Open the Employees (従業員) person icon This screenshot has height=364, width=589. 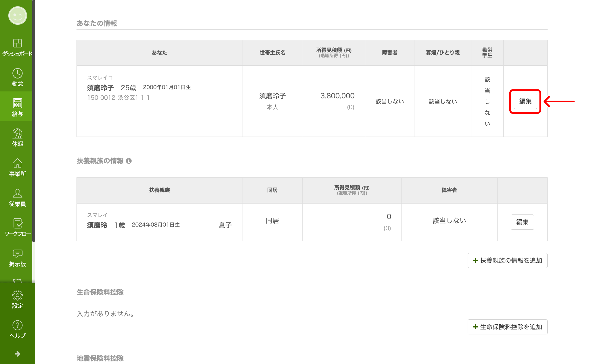pyautogui.click(x=17, y=198)
